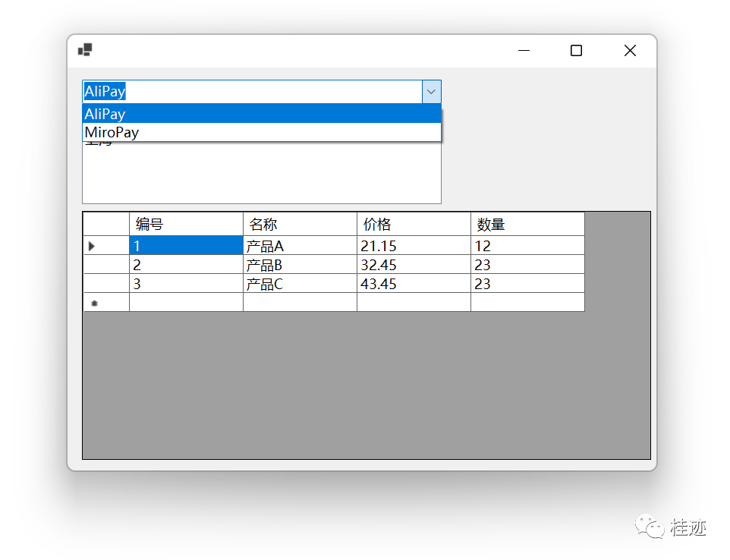Minimize the application window
This screenshot has height=560, width=730.
click(x=524, y=51)
